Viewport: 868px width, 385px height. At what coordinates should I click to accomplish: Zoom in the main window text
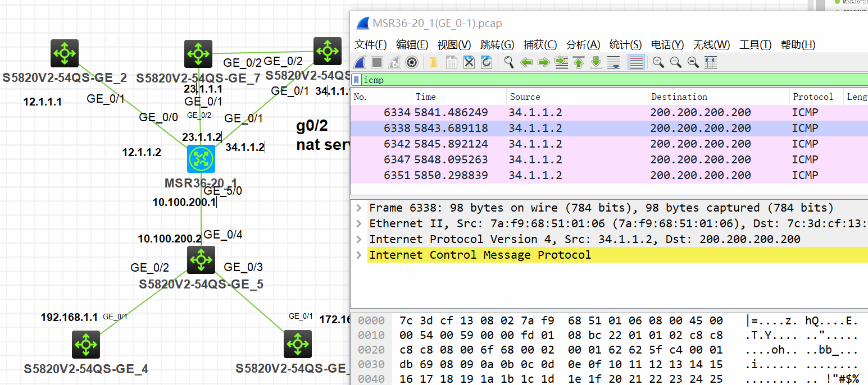(x=658, y=62)
